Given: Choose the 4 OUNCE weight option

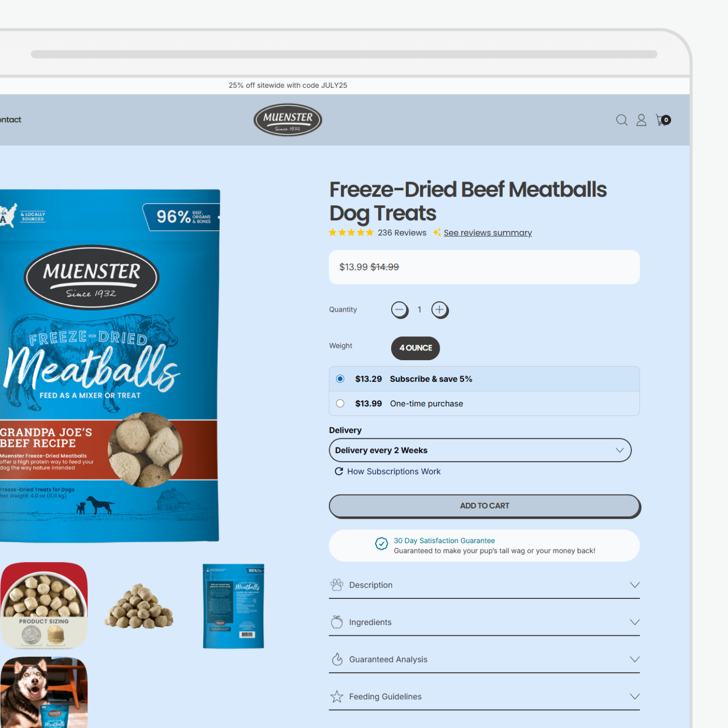Looking at the screenshot, I should point(415,348).
